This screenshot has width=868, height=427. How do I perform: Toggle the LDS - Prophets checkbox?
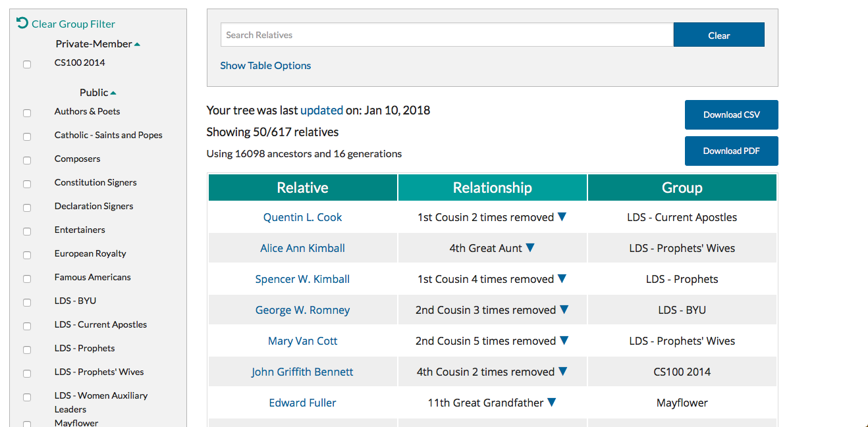tap(27, 350)
